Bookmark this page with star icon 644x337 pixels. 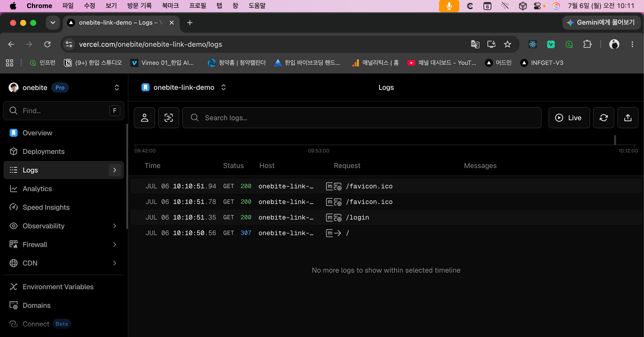tap(507, 44)
